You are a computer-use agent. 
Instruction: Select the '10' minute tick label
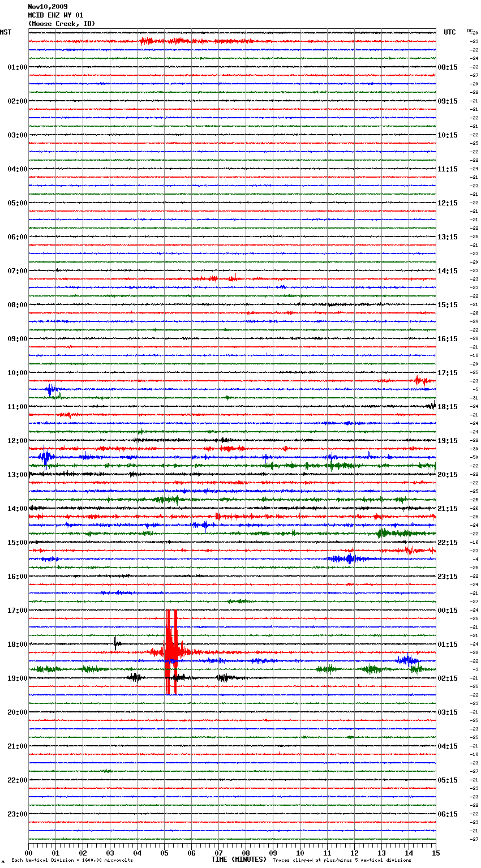[x=300, y=853]
